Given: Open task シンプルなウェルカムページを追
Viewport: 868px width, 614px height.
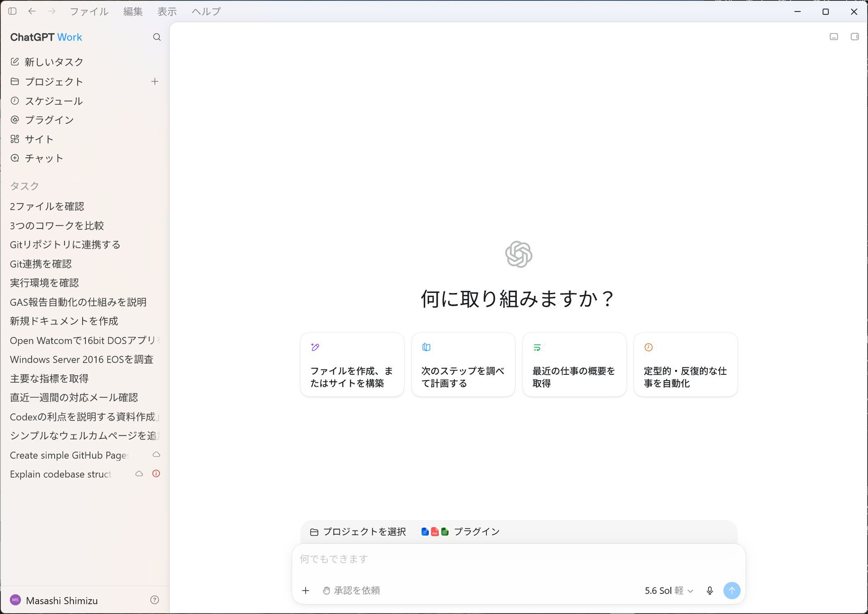Looking at the screenshot, I should 85,436.
